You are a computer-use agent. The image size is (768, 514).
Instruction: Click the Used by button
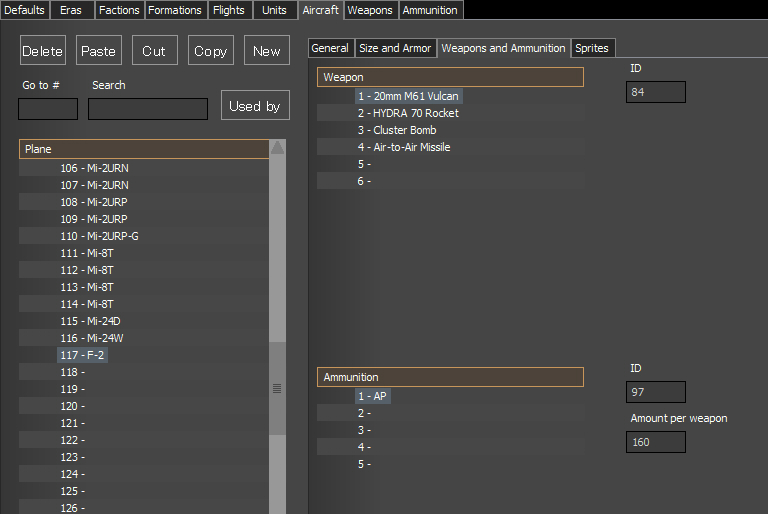pos(255,105)
